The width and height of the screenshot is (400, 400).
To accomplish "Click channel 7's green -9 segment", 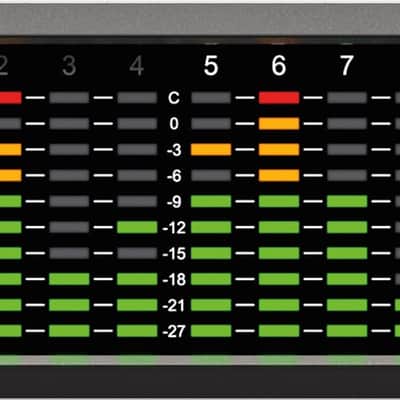I will [347, 201].
